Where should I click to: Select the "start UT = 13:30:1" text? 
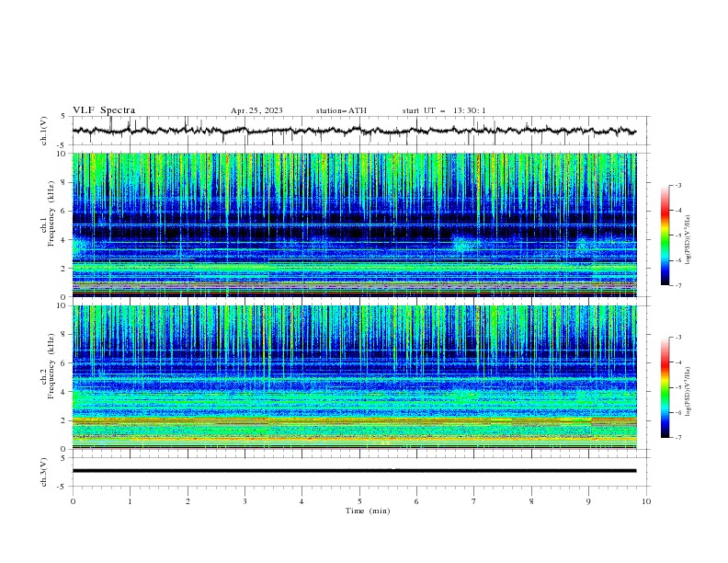[x=444, y=110]
